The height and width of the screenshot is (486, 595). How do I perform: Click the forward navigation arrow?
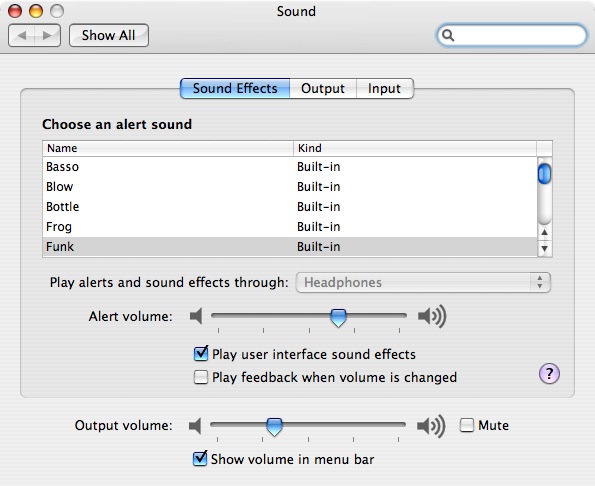[47, 36]
